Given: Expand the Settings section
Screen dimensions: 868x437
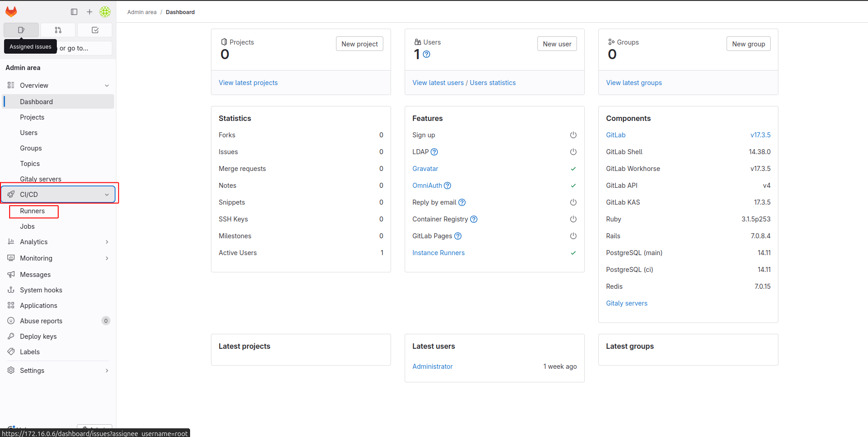Looking at the screenshot, I should 58,371.
